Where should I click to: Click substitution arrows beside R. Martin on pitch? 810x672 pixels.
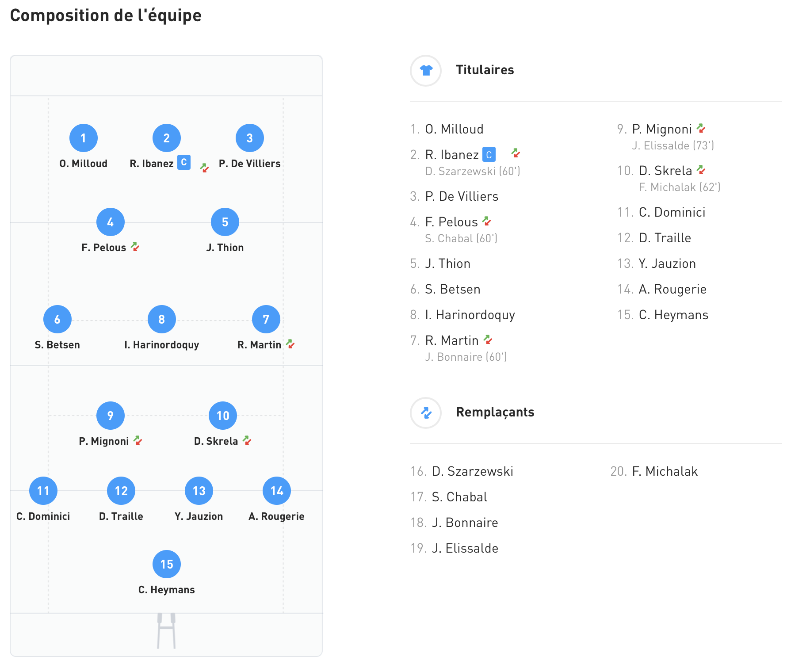(x=290, y=344)
